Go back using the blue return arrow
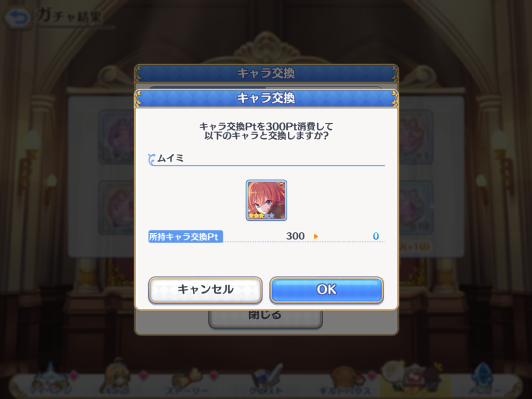The image size is (532, 399). point(17,17)
